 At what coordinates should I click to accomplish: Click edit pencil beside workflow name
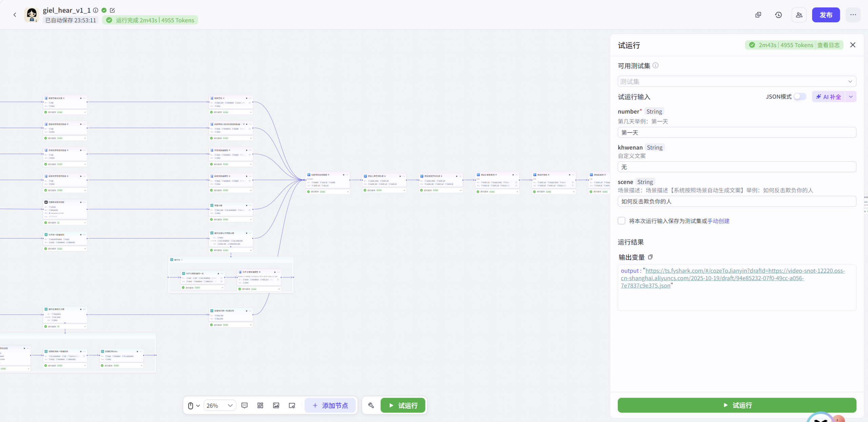pos(112,10)
